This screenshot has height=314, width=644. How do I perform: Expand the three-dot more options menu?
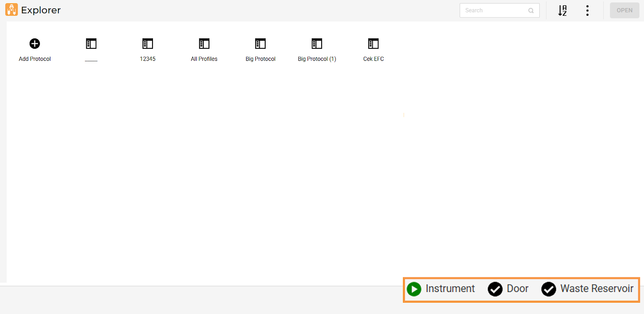point(587,10)
